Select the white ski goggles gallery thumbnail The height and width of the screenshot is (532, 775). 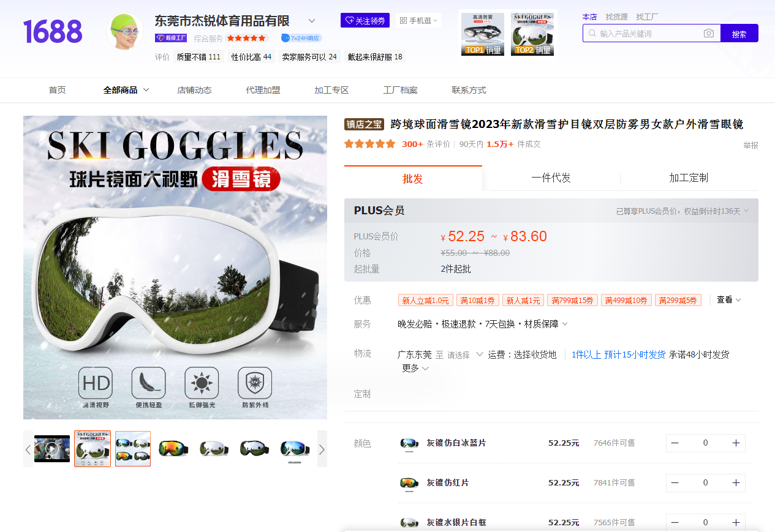pyautogui.click(x=93, y=449)
